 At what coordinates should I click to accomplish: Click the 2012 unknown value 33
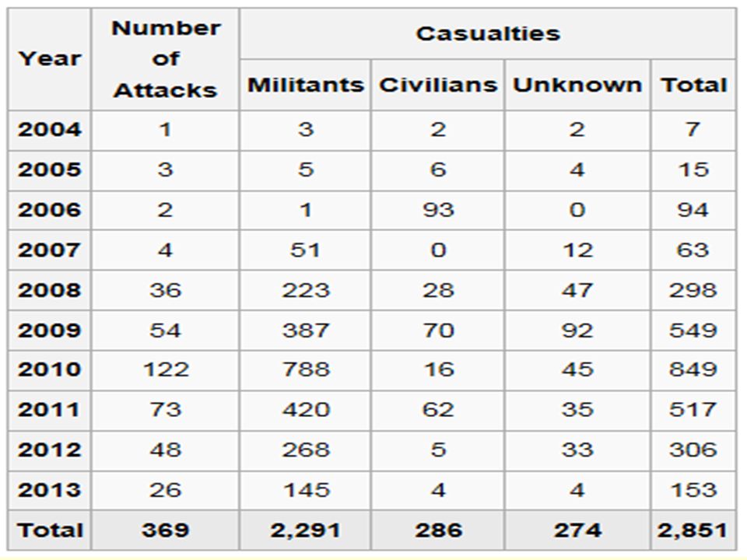click(x=577, y=450)
